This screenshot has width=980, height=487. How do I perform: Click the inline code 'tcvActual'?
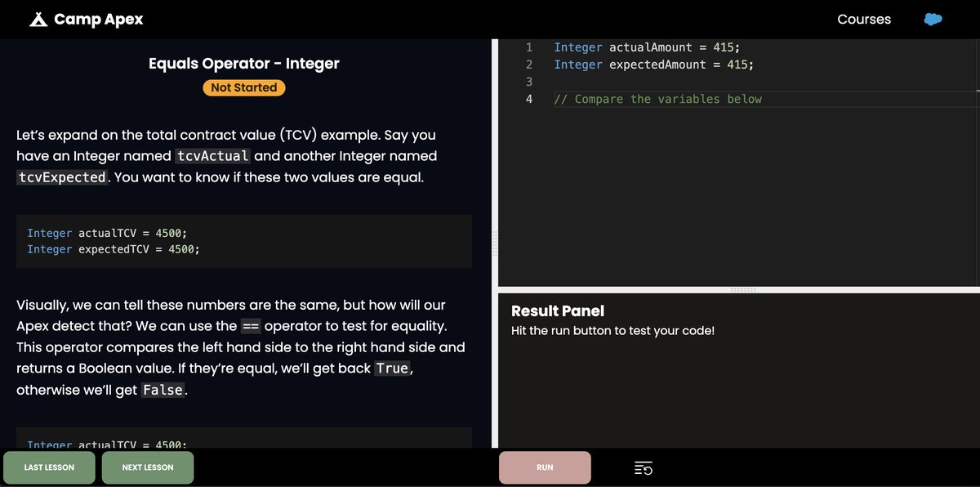(212, 156)
